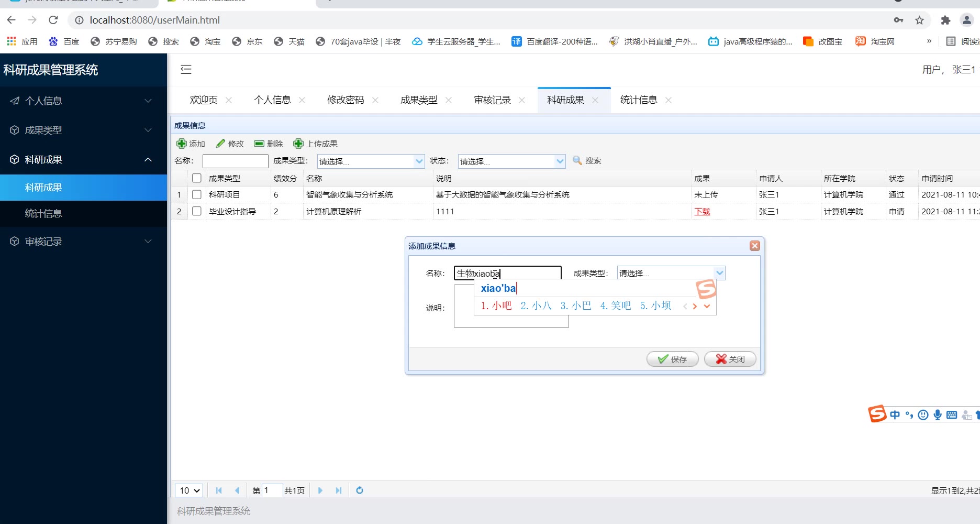
Task: Switch to 审核记录 tab
Action: pyautogui.click(x=492, y=100)
